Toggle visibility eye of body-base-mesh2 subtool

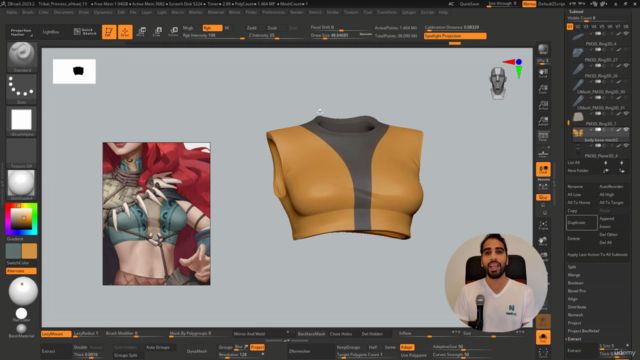click(x=626, y=129)
